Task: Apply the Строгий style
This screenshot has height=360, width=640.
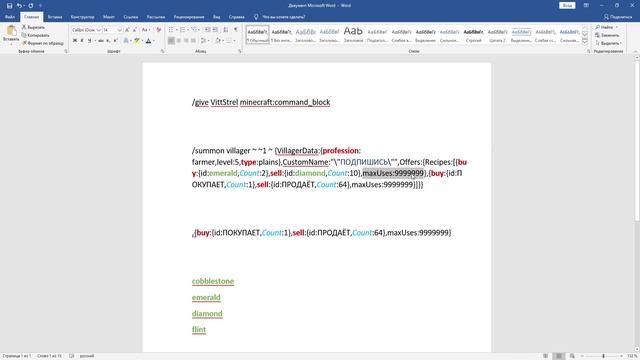Action: [473, 35]
